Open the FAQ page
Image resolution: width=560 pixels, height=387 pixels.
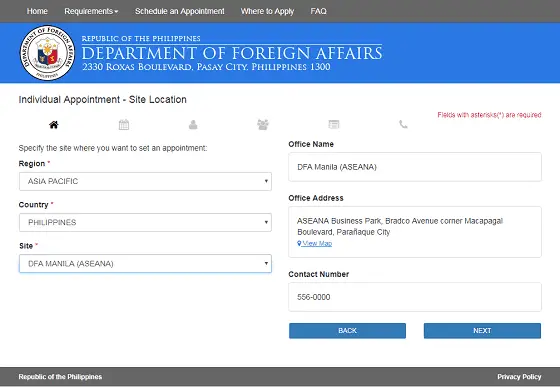pos(319,11)
